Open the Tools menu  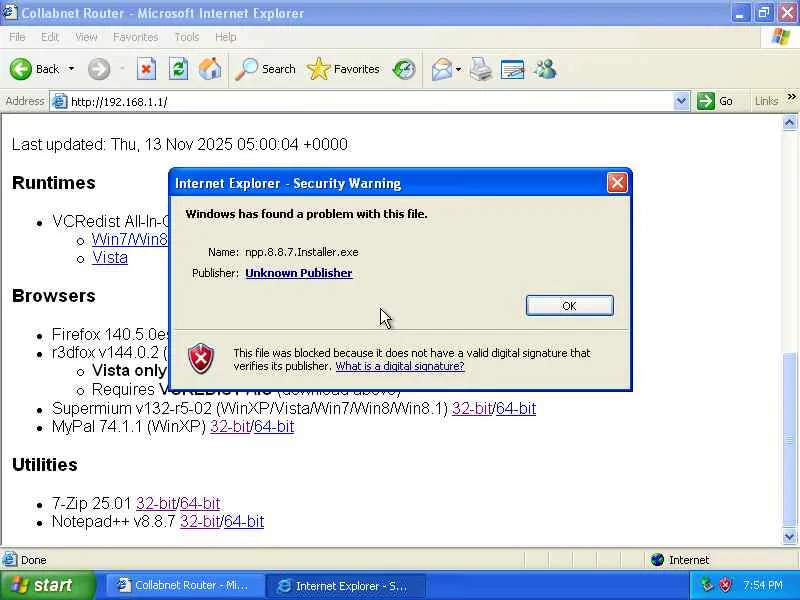click(x=186, y=37)
